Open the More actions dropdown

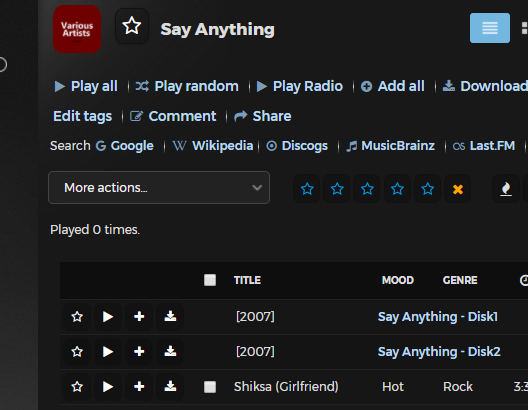[x=159, y=187]
